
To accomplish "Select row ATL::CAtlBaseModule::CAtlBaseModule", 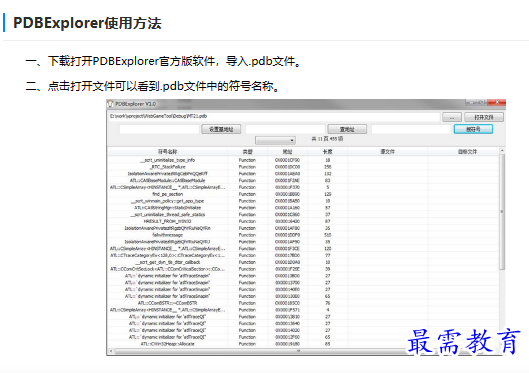I will pos(303,180).
